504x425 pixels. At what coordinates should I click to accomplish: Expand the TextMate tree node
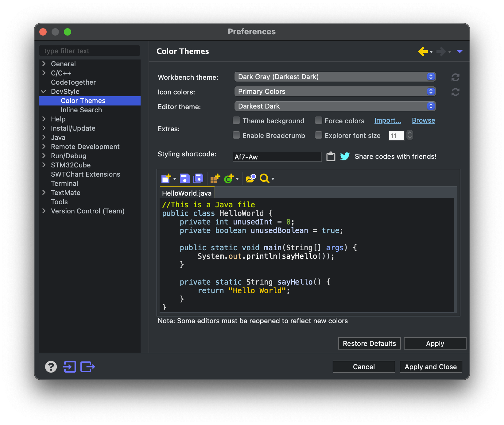pyautogui.click(x=44, y=192)
